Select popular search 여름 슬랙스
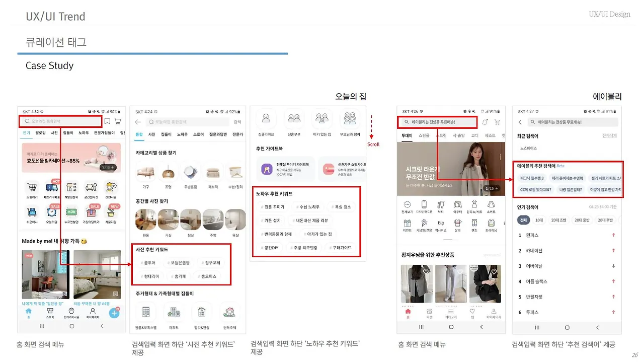This screenshot has height=362, width=644. [x=536, y=281]
